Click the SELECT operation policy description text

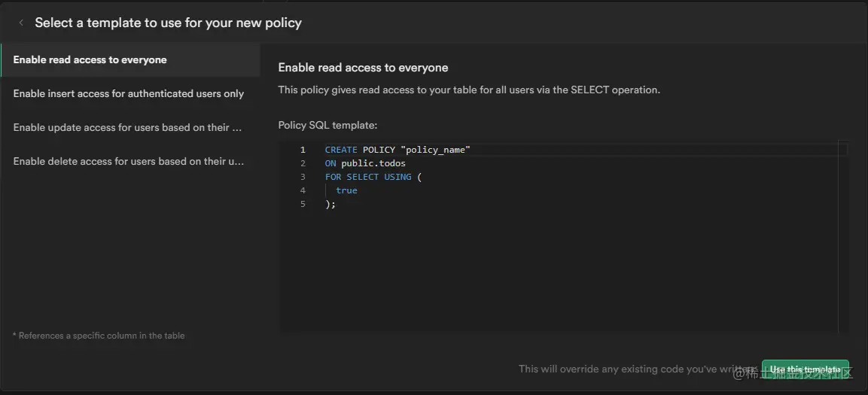pos(468,90)
